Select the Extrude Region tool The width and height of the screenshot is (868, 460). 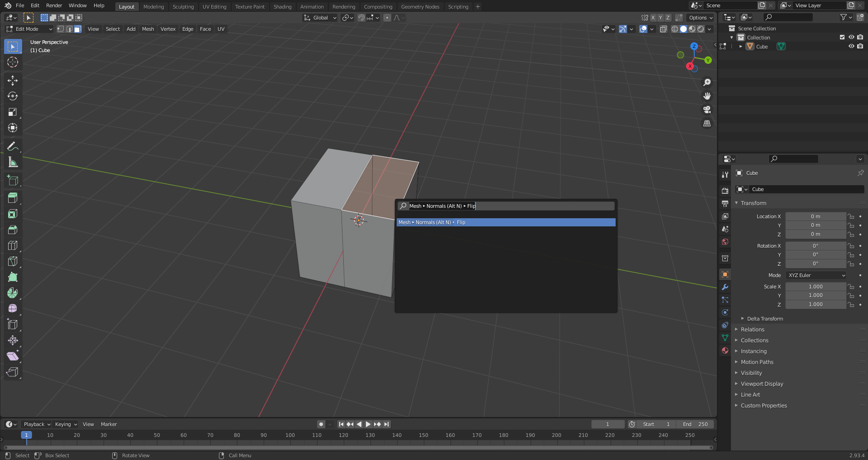pos(13,198)
